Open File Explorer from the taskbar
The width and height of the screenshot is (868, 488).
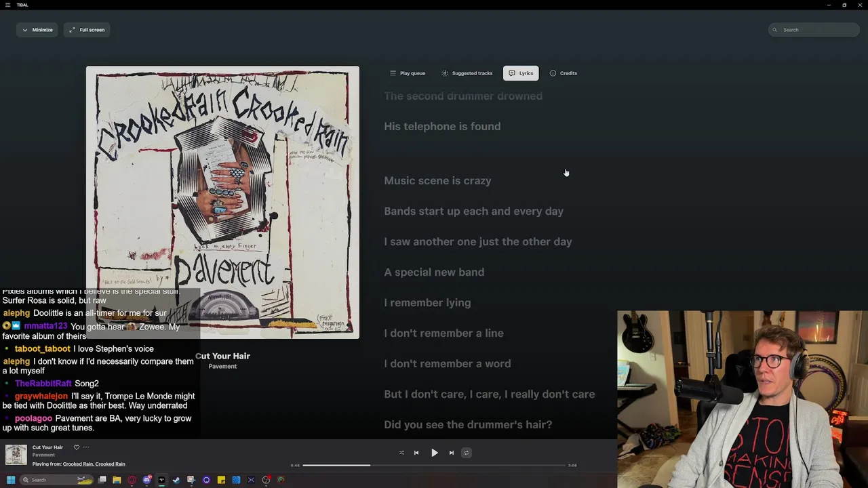click(117, 480)
